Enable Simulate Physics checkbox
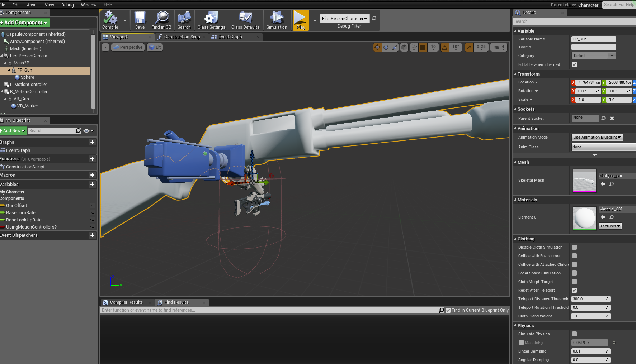636x364 pixels. click(574, 334)
